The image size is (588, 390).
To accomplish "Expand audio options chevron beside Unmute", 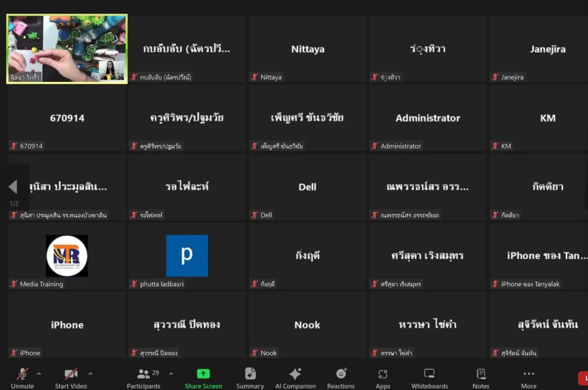I will pos(39,374).
